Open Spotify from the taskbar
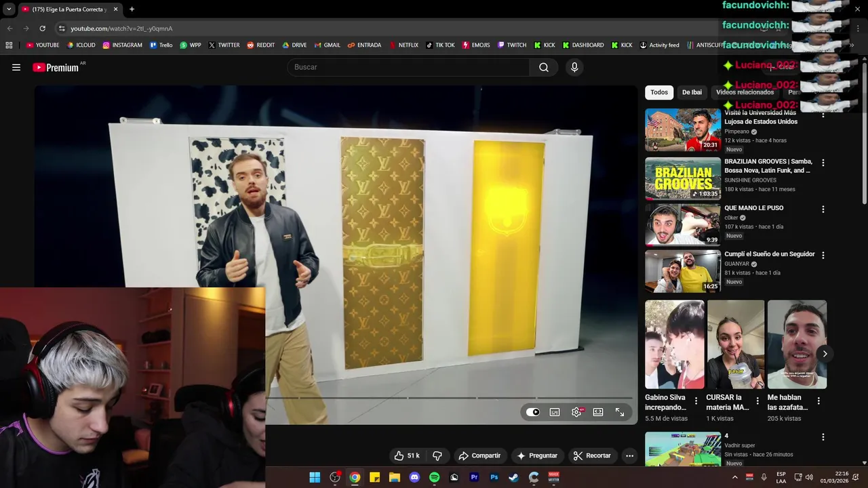Screen dimensions: 868x488 pyautogui.click(x=435, y=477)
